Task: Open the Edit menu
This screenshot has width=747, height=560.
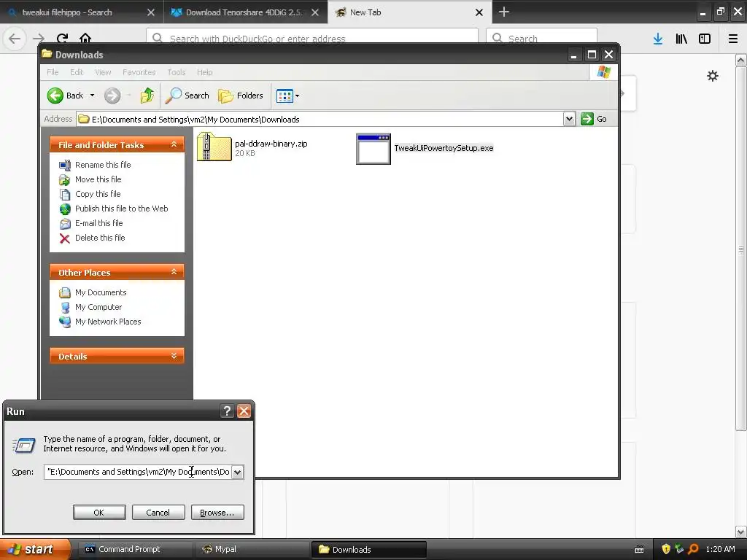Action: 77,72
